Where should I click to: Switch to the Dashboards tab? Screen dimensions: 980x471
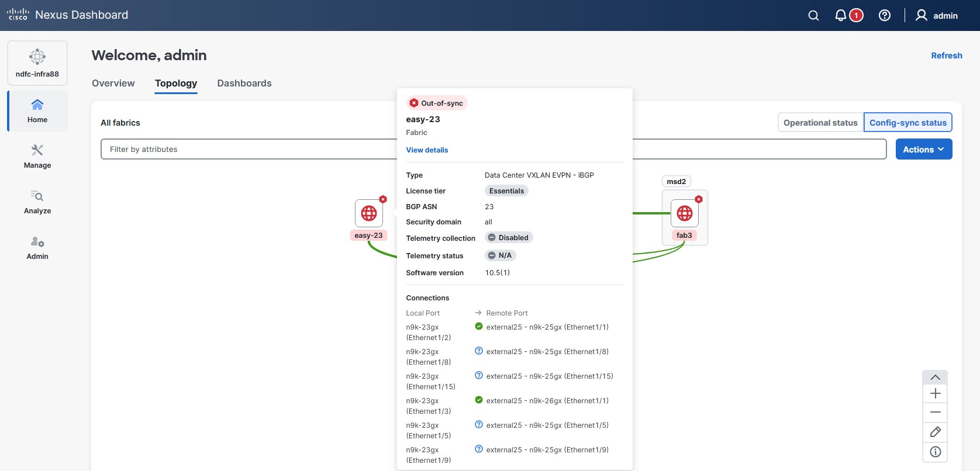(244, 83)
